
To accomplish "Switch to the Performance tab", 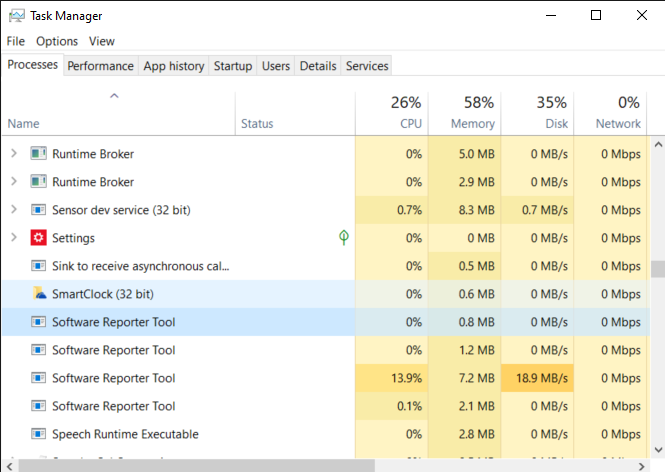I will click(x=101, y=66).
